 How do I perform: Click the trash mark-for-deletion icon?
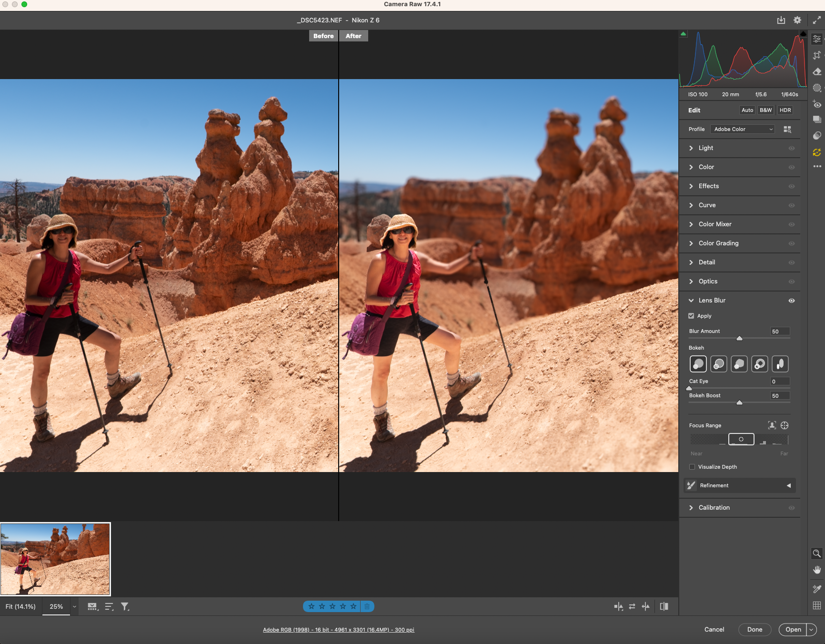point(367,606)
